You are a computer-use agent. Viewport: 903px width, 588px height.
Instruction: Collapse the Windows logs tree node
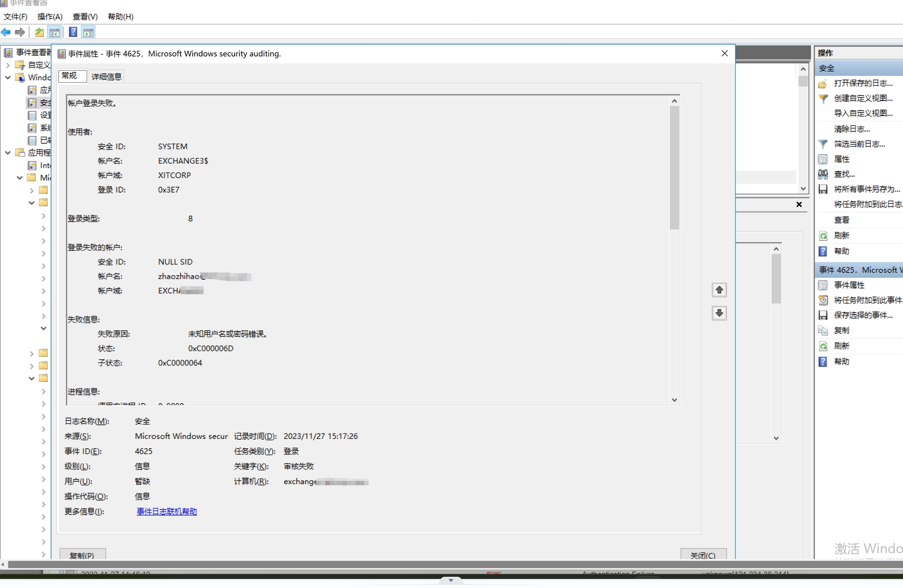tap(8, 78)
